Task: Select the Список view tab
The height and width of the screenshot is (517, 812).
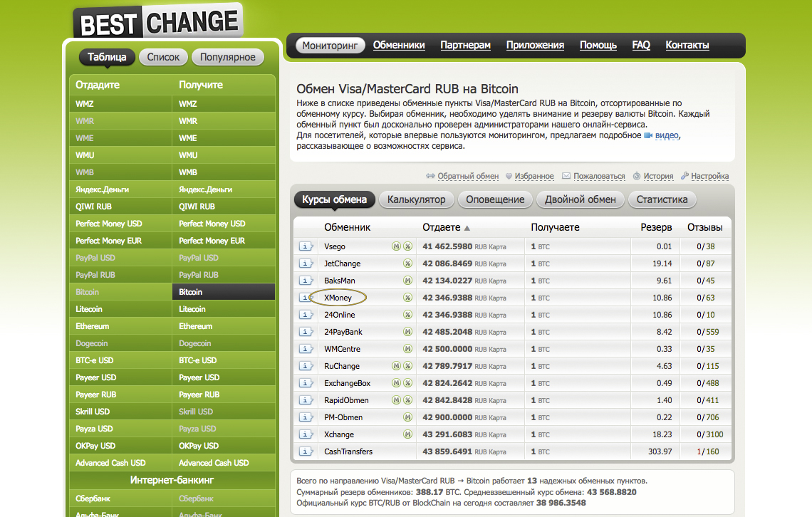Action: (x=164, y=57)
